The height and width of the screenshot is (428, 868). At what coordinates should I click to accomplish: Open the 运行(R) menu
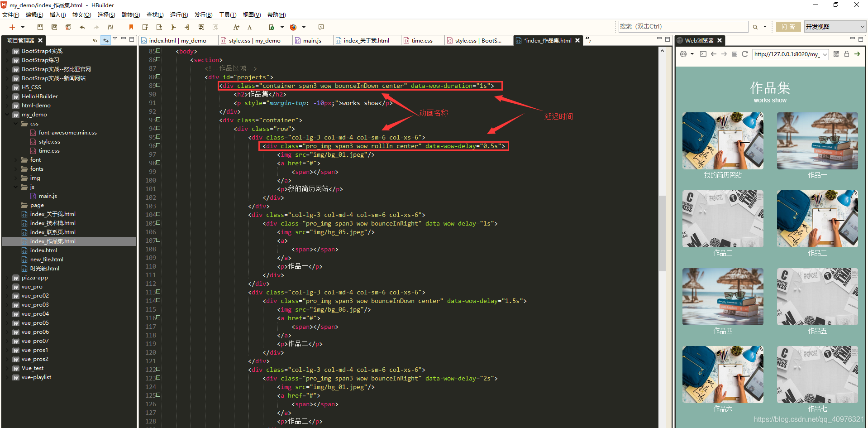179,15
